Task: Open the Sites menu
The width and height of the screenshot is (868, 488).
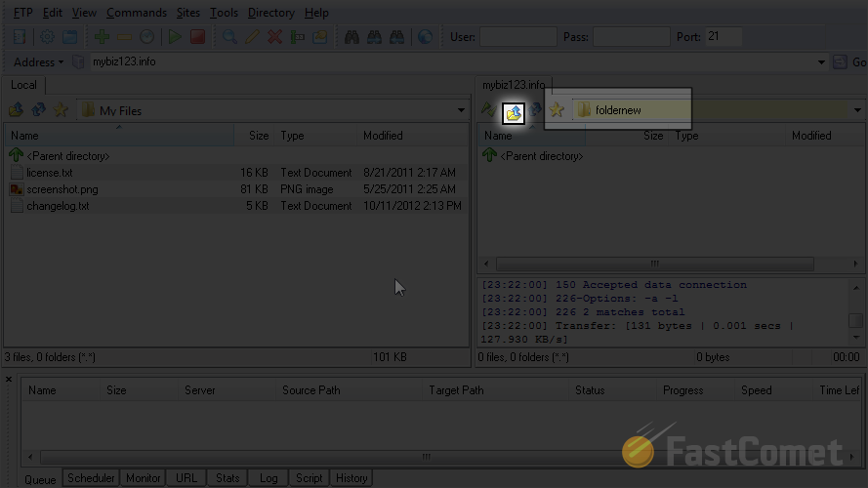Action: pos(188,13)
